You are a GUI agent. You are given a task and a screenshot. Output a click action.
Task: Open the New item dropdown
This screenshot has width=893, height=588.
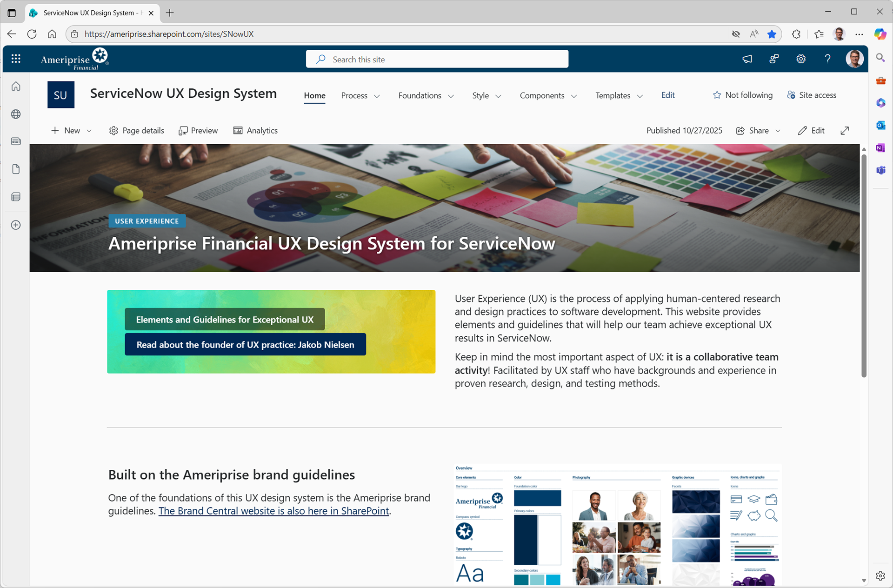(71, 131)
